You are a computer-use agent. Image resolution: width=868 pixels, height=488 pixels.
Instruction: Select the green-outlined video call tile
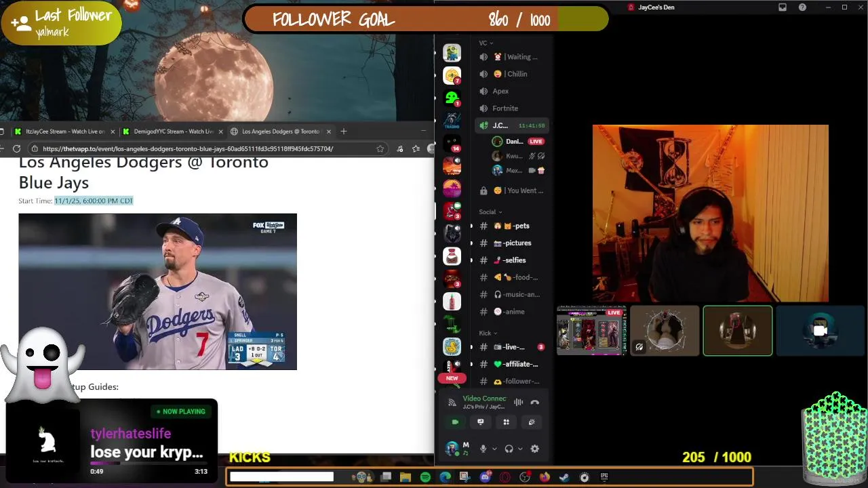(738, 331)
